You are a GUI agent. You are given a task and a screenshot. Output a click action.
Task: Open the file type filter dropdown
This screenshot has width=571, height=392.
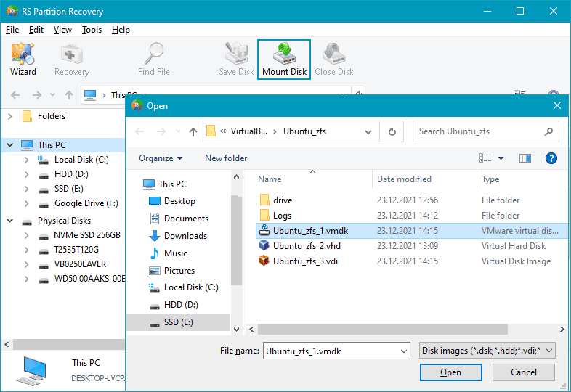[549, 351]
